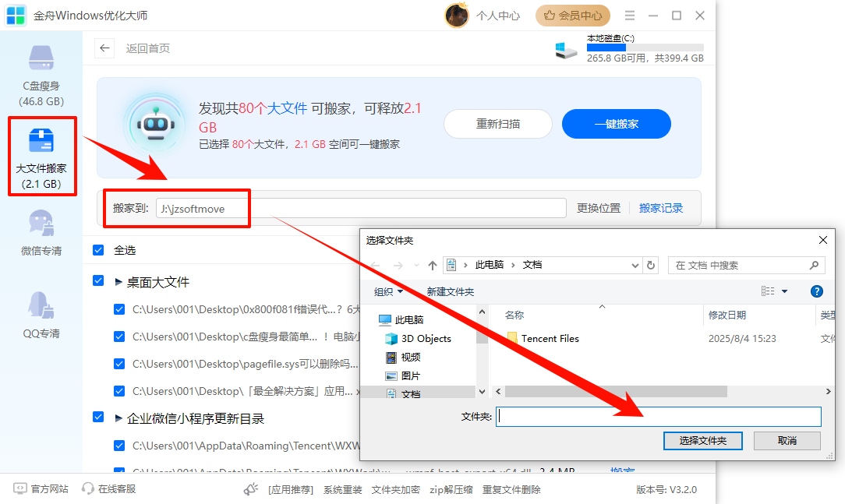
Task: Go up one folder level in dialog
Action: tap(432, 265)
